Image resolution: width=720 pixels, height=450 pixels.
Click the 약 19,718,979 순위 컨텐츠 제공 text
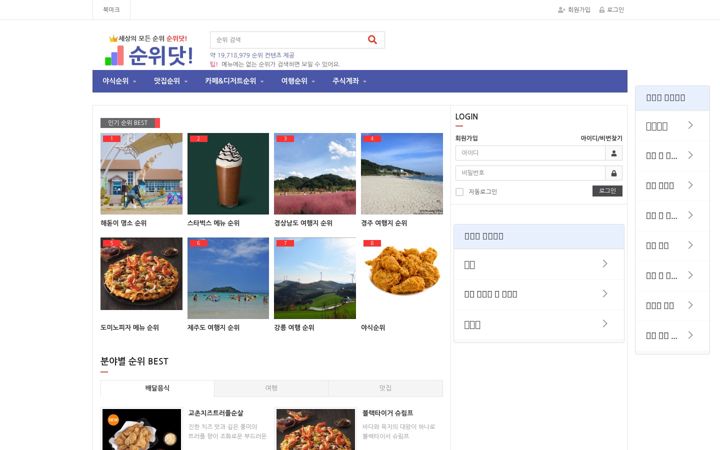(252, 55)
